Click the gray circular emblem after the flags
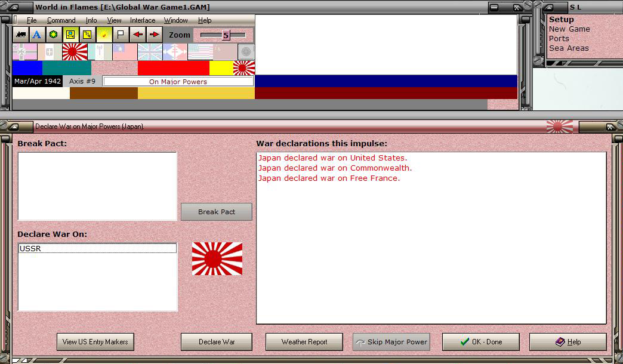 (x=246, y=52)
